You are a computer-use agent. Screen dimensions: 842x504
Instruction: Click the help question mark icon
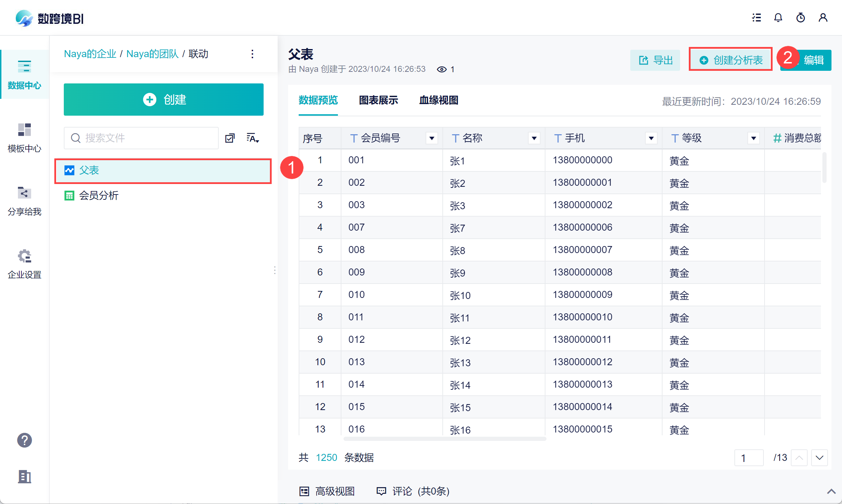point(24,440)
